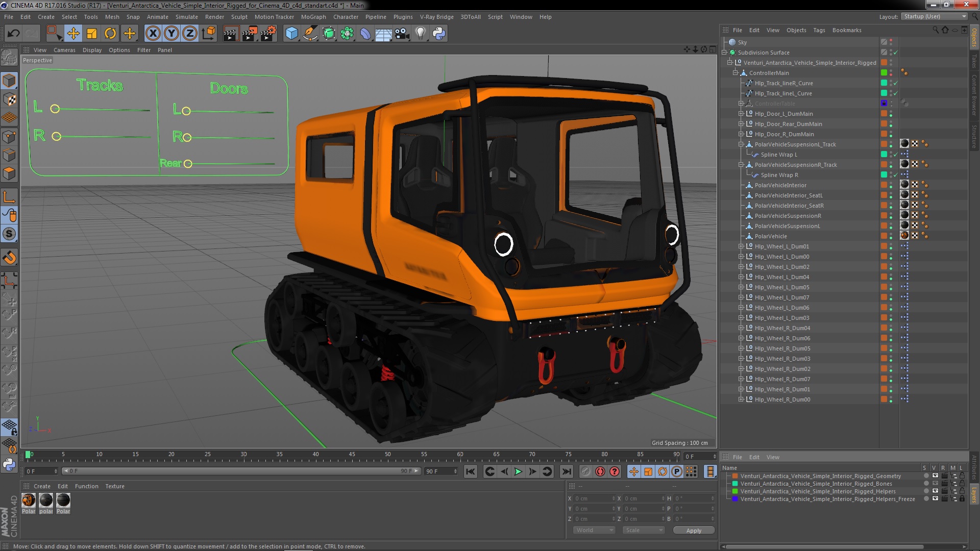Viewport: 980px width, 551px height.
Task: Open material manager Create menu
Action: point(42,486)
